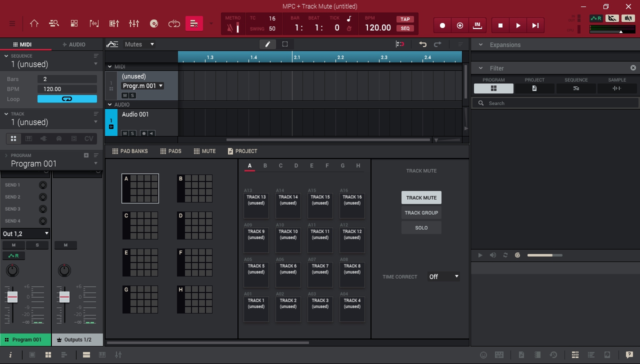Open the PAD BANKS tab

coord(130,151)
